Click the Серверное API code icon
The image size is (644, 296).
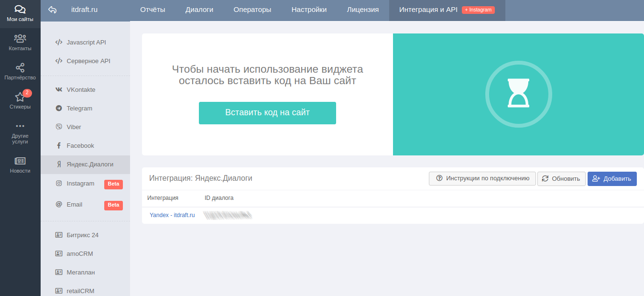59,61
